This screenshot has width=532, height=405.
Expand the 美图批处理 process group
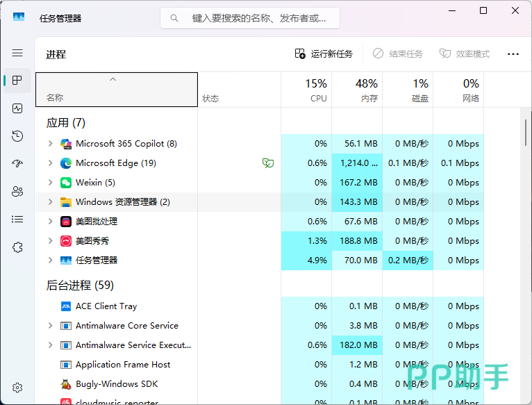tap(50, 222)
